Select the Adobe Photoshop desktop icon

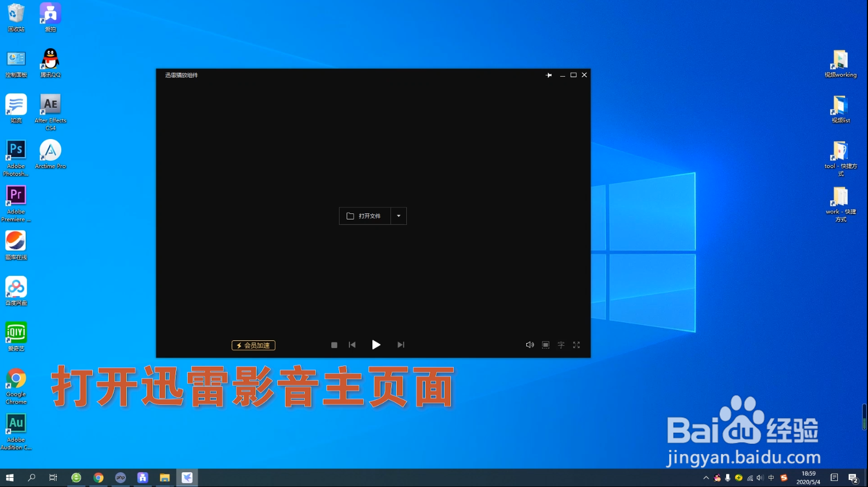(x=16, y=158)
